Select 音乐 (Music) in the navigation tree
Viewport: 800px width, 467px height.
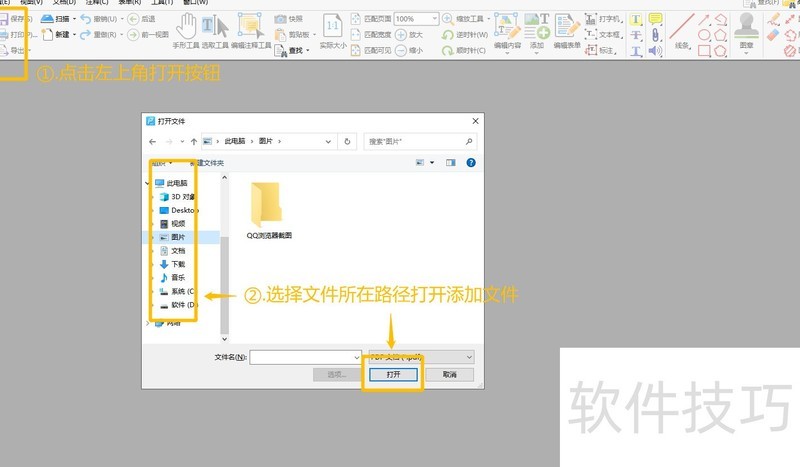click(178, 277)
